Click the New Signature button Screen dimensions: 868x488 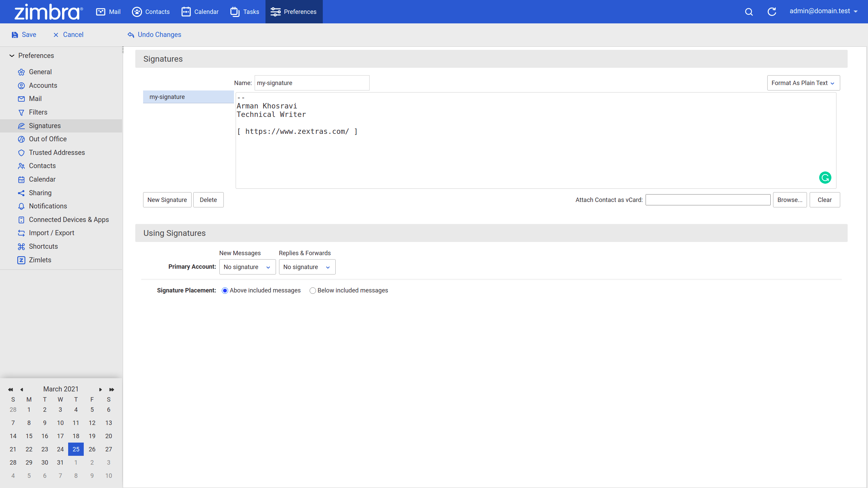click(167, 200)
